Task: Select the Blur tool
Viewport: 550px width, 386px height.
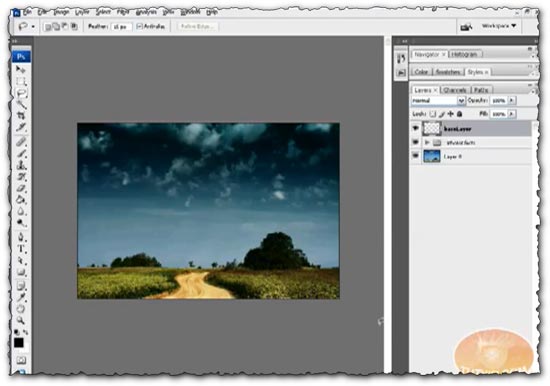Action: 21,212
